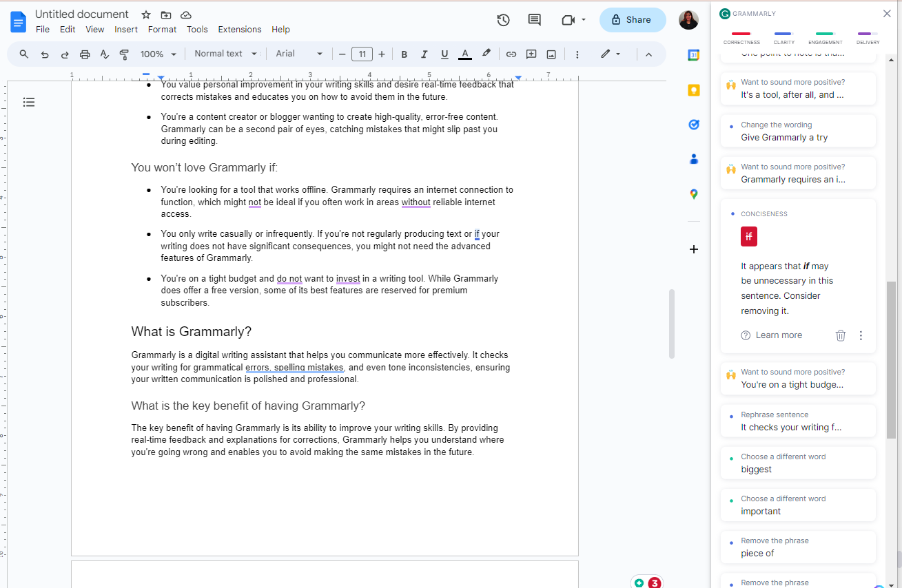Image resolution: width=902 pixels, height=588 pixels.
Task: Open more options for conciseness card
Action: (x=861, y=335)
